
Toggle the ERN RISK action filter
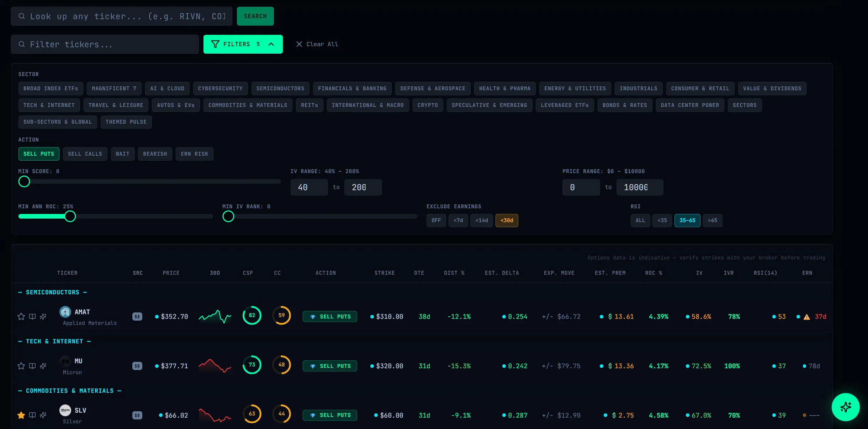pyautogui.click(x=195, y=154)
